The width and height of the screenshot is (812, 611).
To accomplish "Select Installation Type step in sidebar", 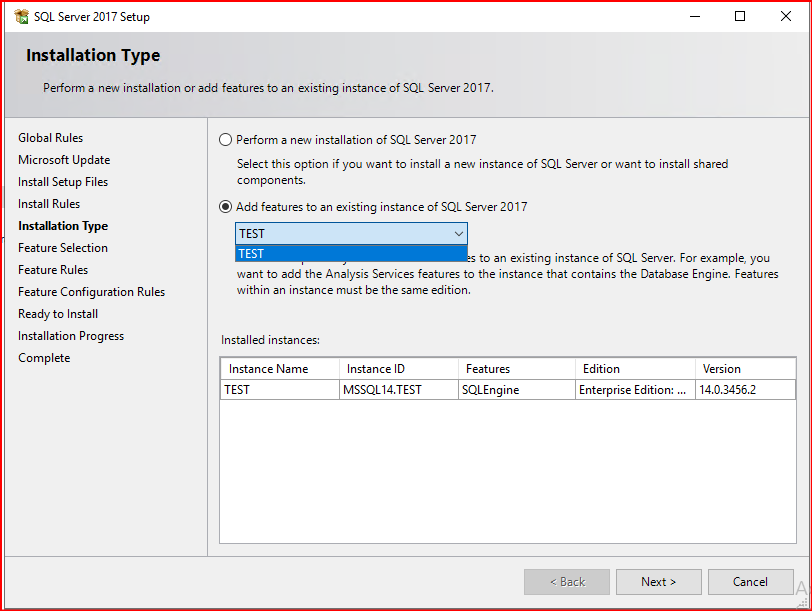I will 63,226.
